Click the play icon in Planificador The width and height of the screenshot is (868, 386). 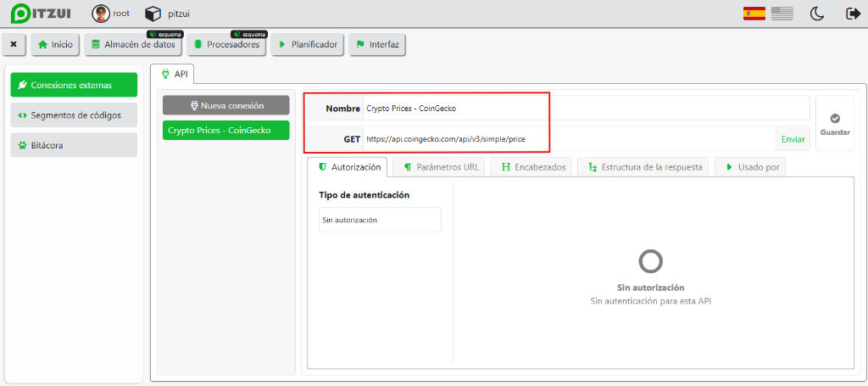pyautogui.click(x=282, y=45)
